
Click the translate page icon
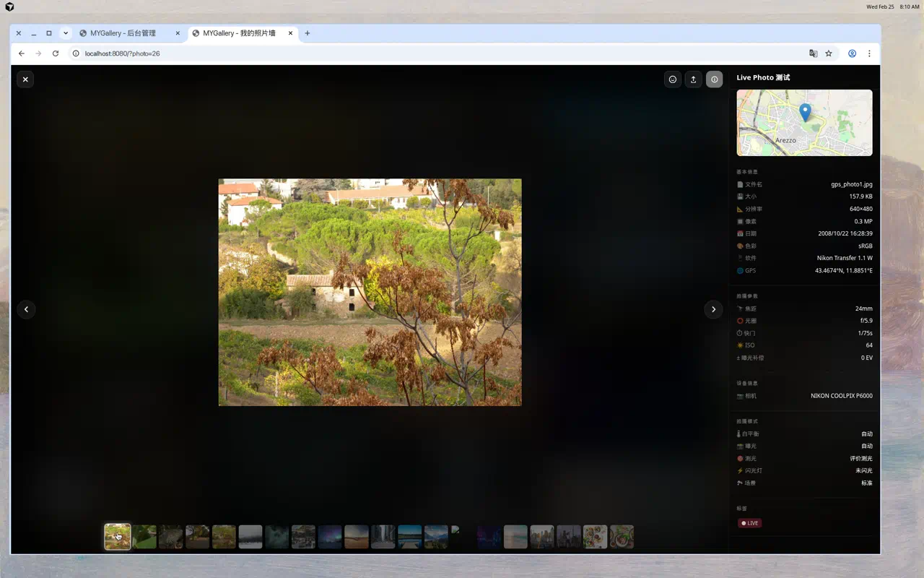[814, 53]
